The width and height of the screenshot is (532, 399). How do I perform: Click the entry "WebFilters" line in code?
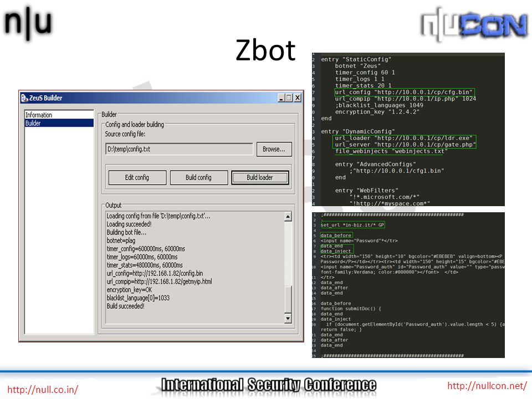coord(367,191)
